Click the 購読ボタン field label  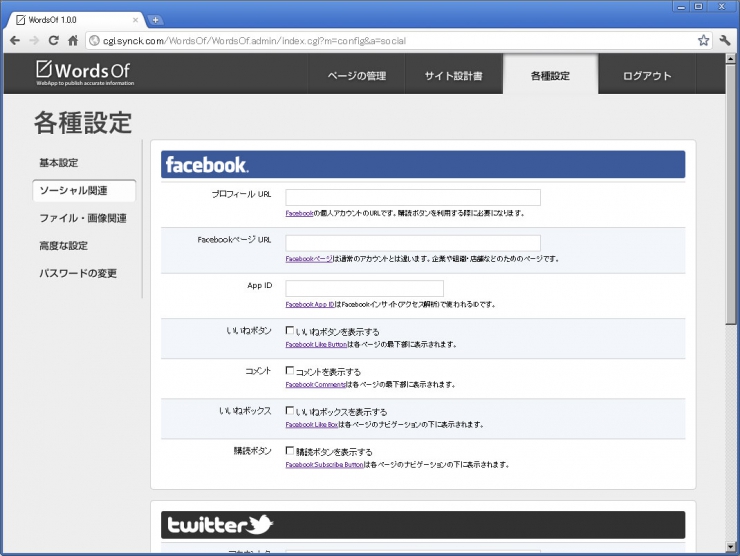tap(252, 451)
